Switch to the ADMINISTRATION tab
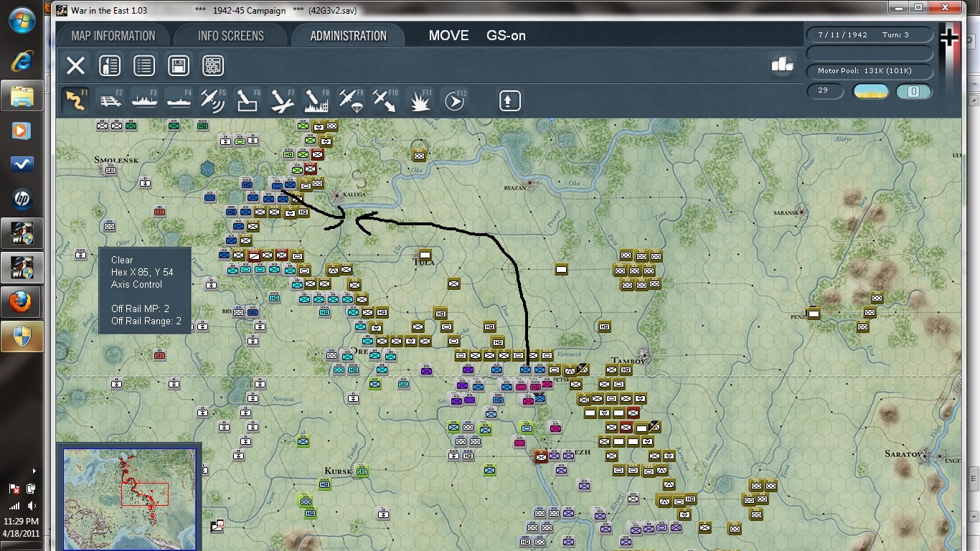Viewport: 980px width, 551px height. coord(349,36)
